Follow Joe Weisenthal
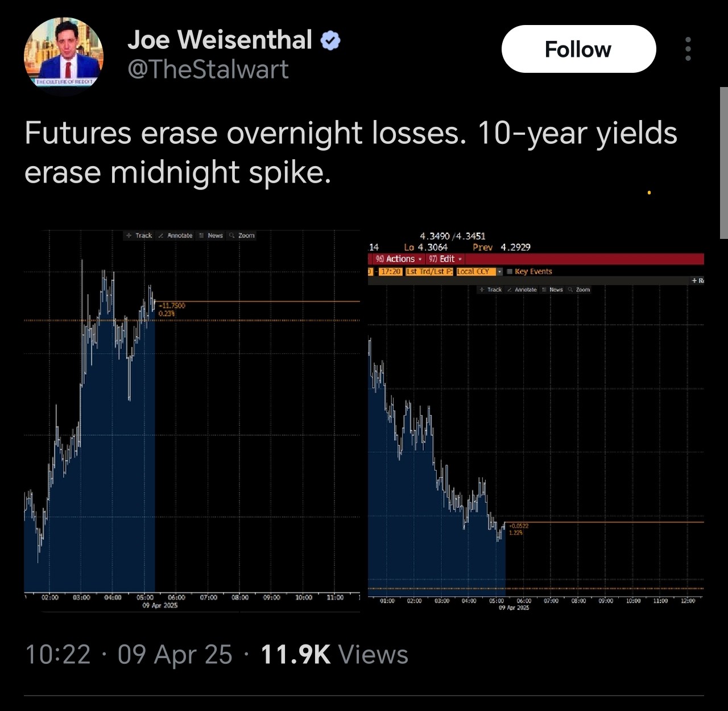Image resolution: width=728 pixels, height=711 pixels. (x=578, y=49)
